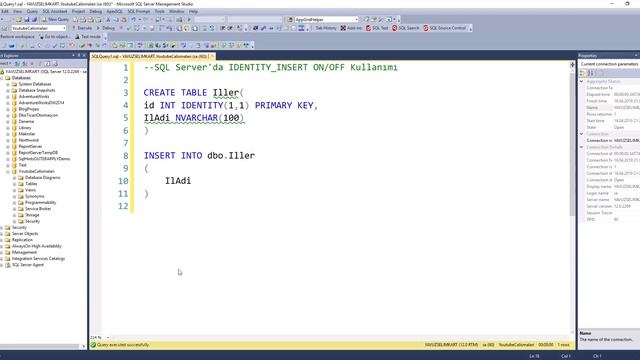Image resolution: width=640 pixels, height=360 pixels.
Task: Select the Makrolar database
Action: (27, 134)
